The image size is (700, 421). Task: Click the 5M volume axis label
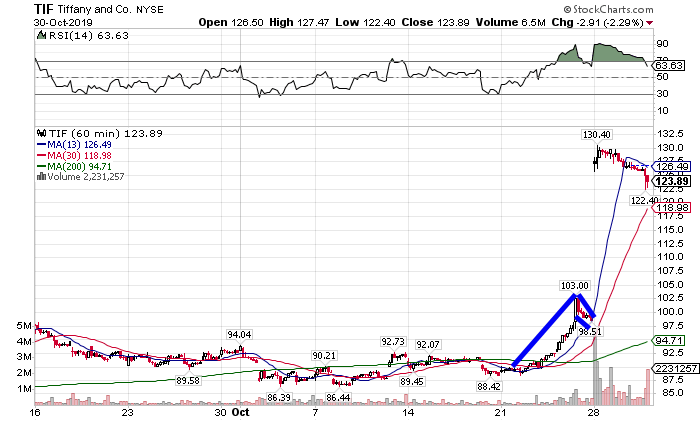25,326
